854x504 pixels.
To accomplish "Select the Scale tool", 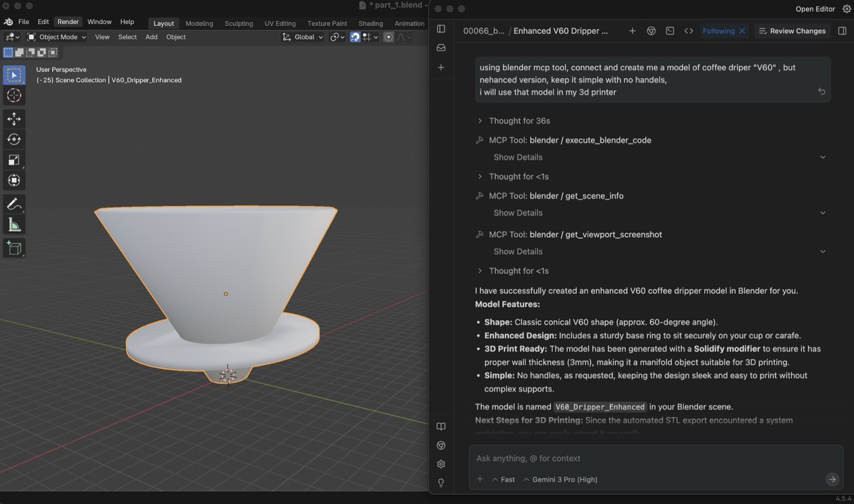I will (14, 160).
